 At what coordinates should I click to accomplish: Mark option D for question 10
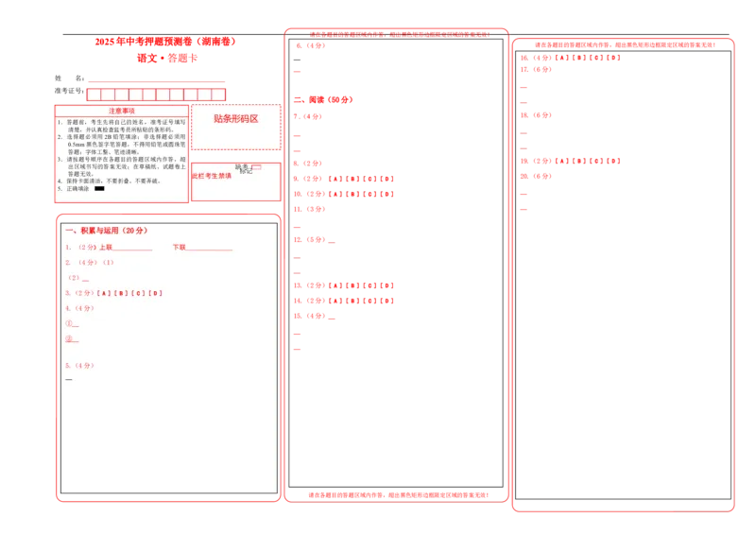pyautogui.click(x=387, y=195)
